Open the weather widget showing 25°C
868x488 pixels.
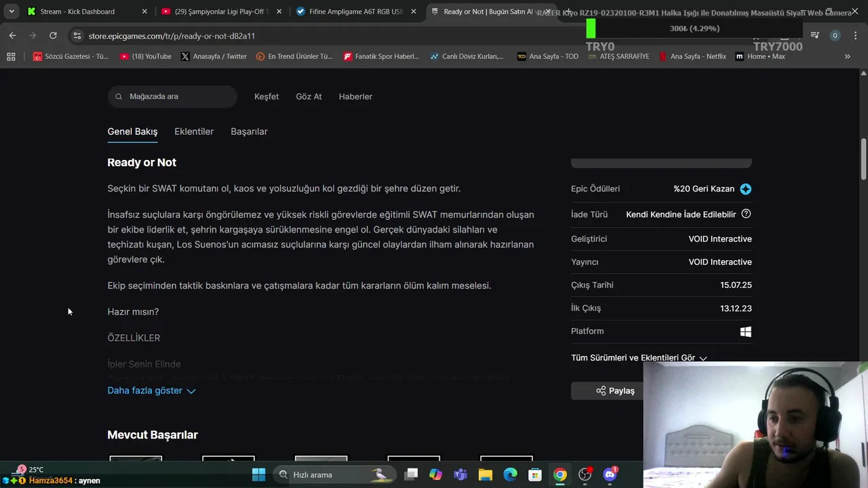click(28, 469)
